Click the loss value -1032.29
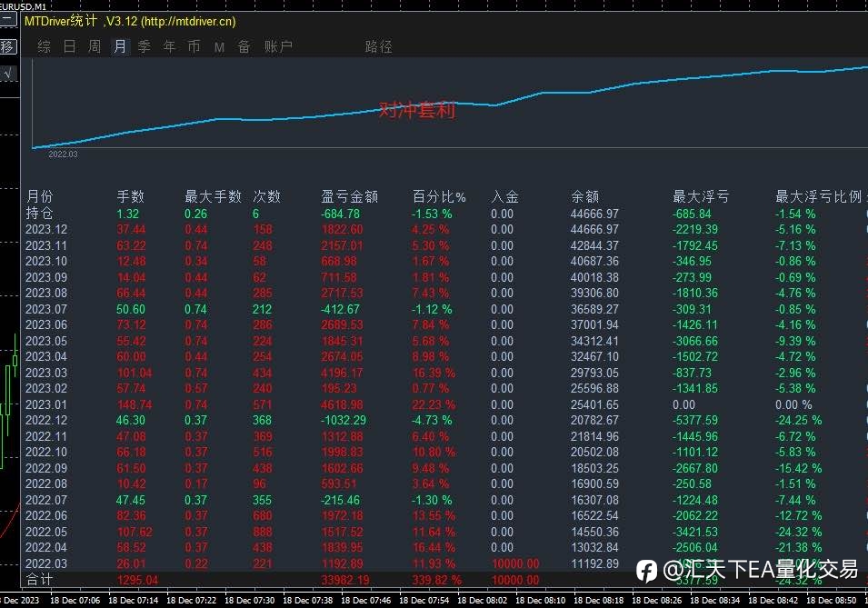 pyautogui.click(x=344, y=420)
